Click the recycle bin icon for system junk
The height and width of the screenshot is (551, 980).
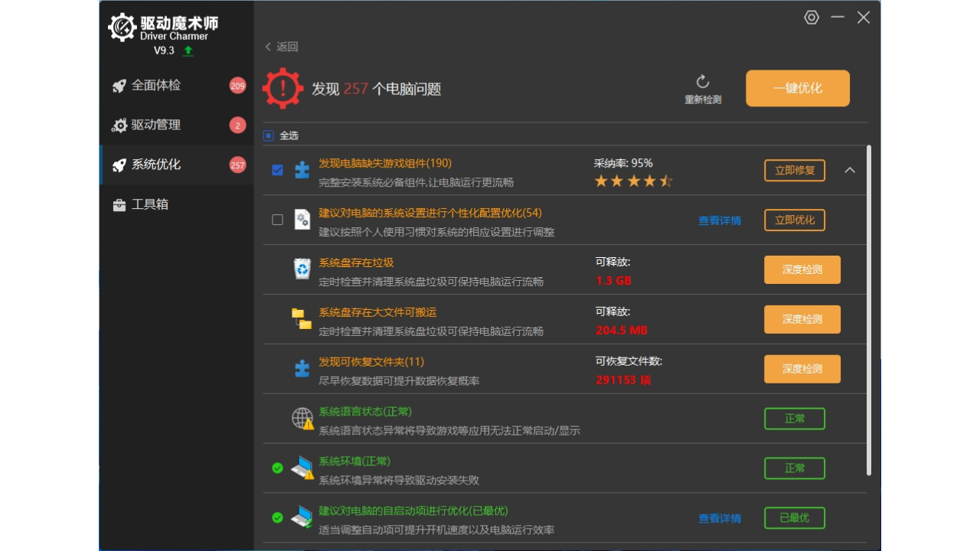pyautogui.click(x=301, y=269)
